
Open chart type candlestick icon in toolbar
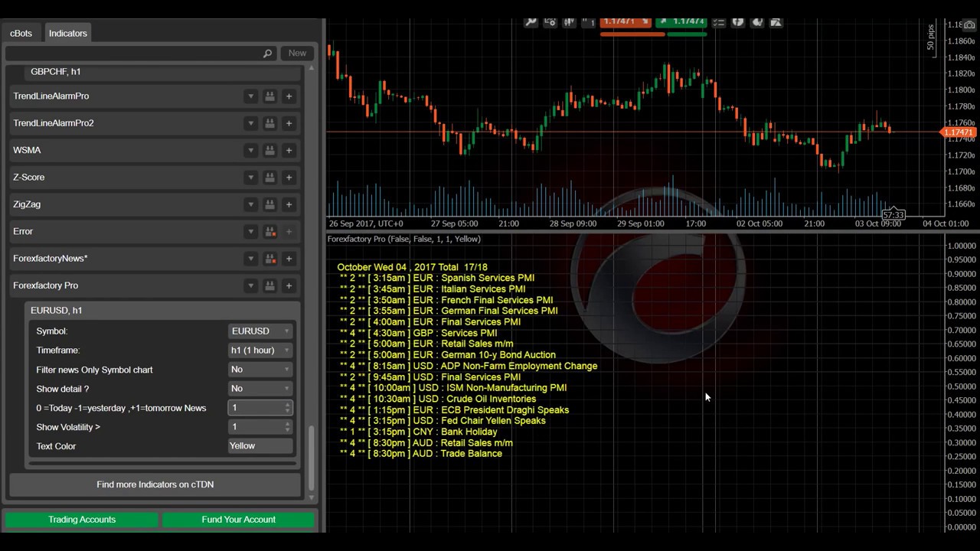coord(569,22)
